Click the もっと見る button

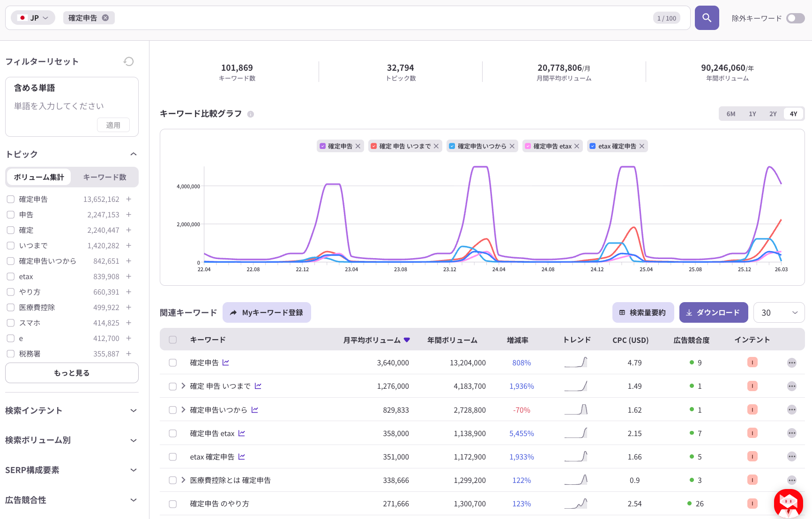point(72,373)
